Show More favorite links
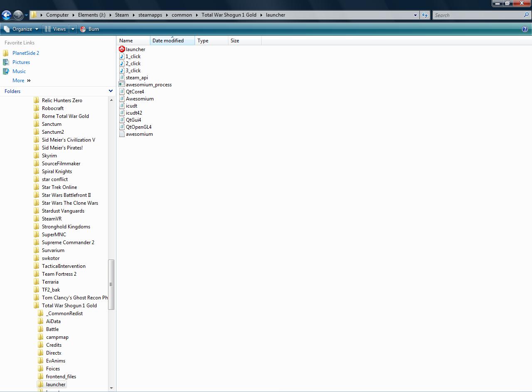Image resolution: width=532 pixels, height=392 pixels. [22, 81]
